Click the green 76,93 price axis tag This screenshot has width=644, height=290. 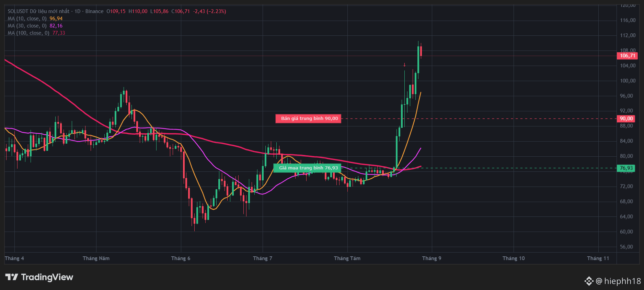(x=626, y=168)
